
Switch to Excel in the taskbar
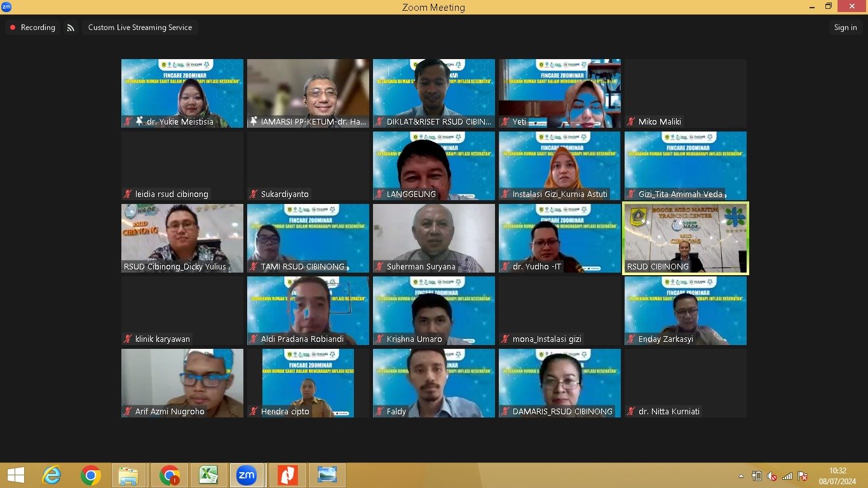(x=208, y=475)
